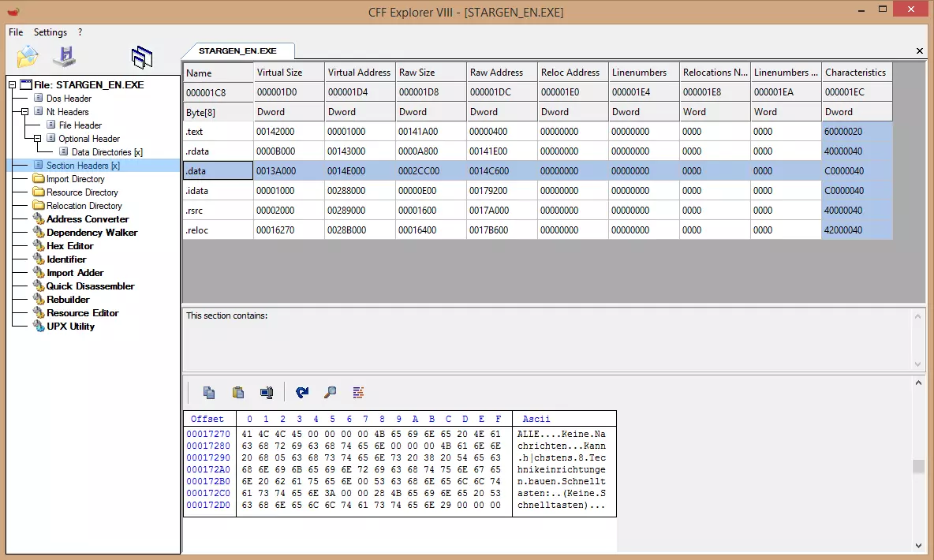Click the CFF Explorer title bar app icon
Image resolution: width=934 pixels, height=560 pixels.
point(13,11)
